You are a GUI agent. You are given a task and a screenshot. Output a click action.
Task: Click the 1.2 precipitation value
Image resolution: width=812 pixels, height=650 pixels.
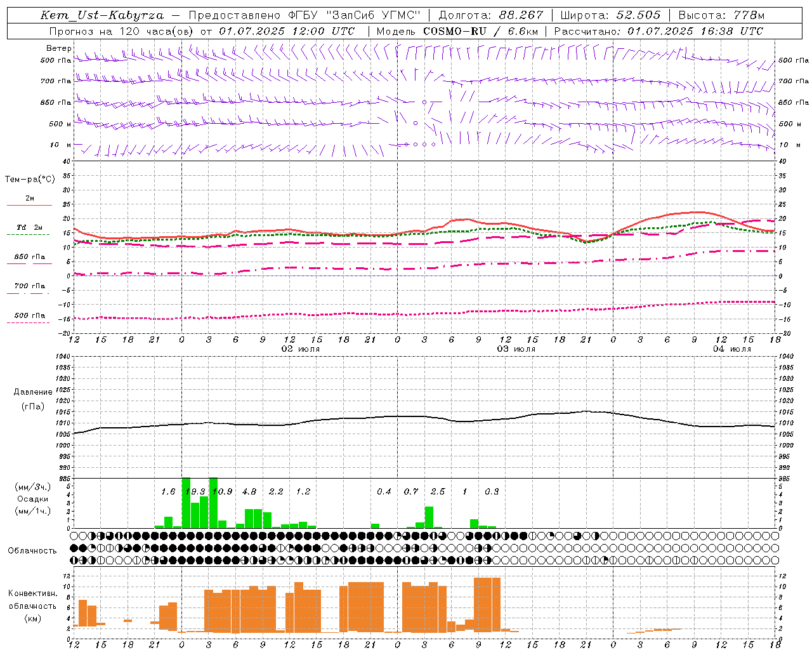(x=303, y=492)
